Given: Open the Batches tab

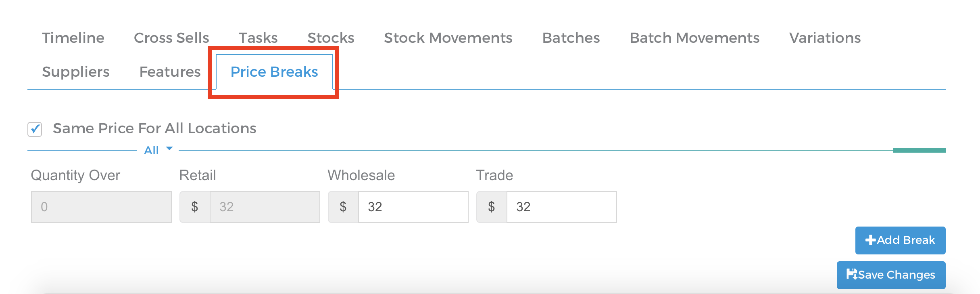Looking at the screenshot, I should [x=571, y=38].
